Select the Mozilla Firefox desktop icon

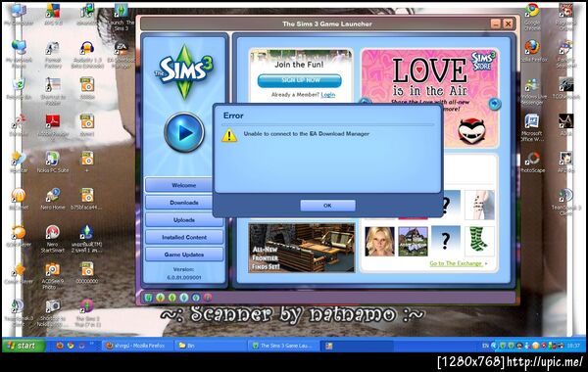[x=532, y=51]
